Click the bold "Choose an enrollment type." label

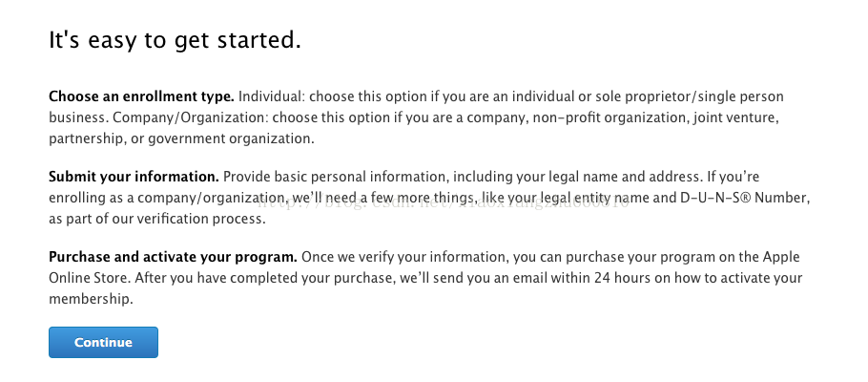(142, 96)
